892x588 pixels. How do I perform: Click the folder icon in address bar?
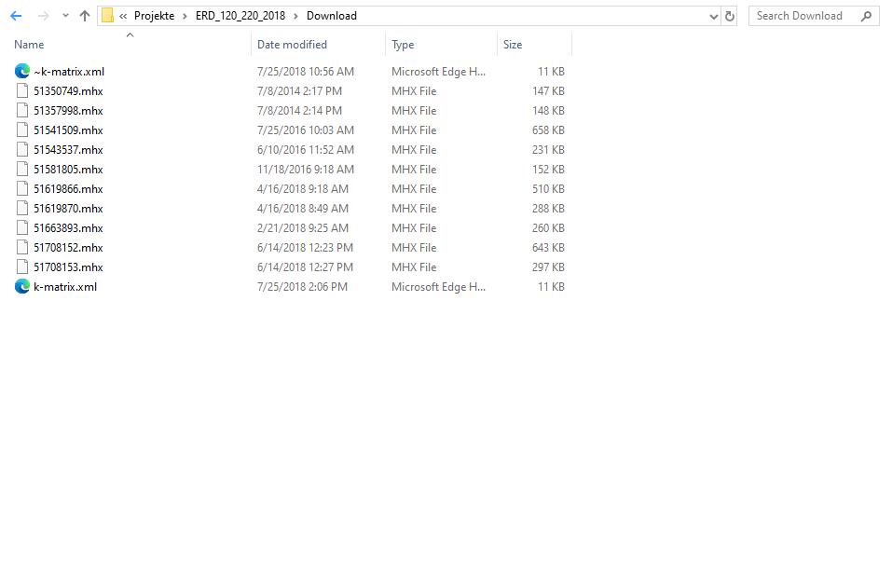click(107, 16)
